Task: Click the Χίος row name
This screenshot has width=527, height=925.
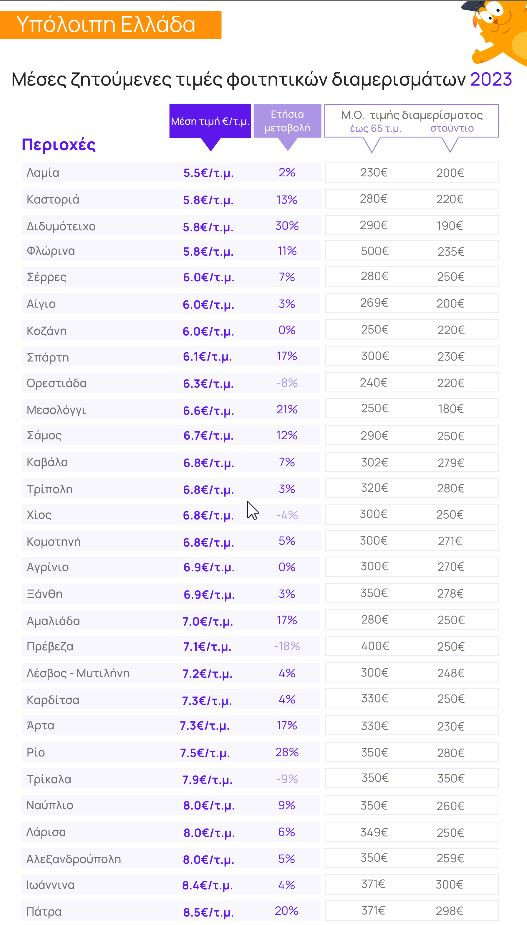Action: [39, 515]
